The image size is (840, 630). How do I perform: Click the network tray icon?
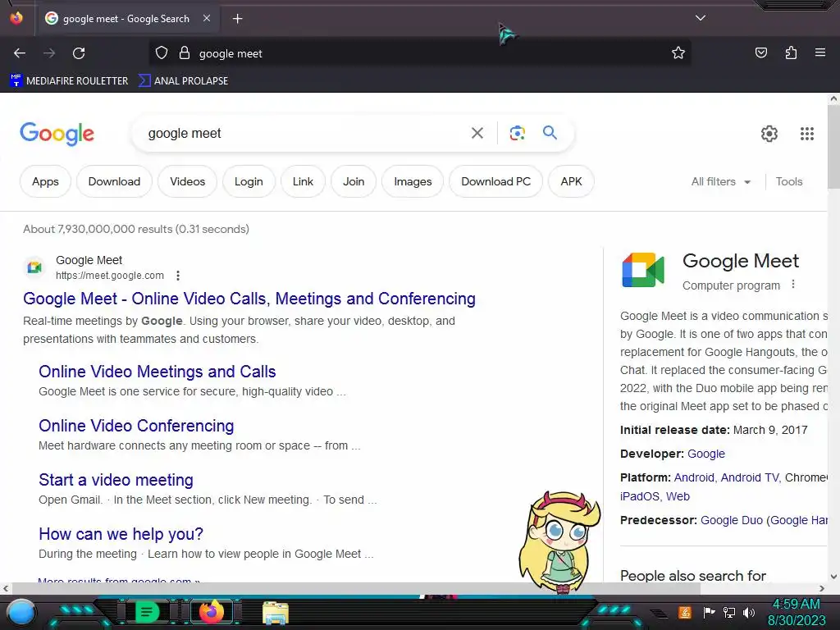pos(729,612)
